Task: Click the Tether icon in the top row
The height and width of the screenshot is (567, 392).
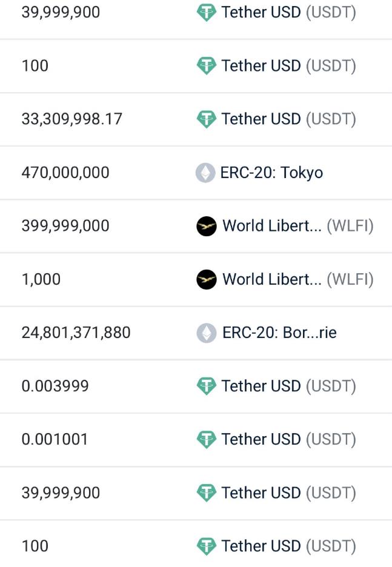Action: [x=207, y=12]
